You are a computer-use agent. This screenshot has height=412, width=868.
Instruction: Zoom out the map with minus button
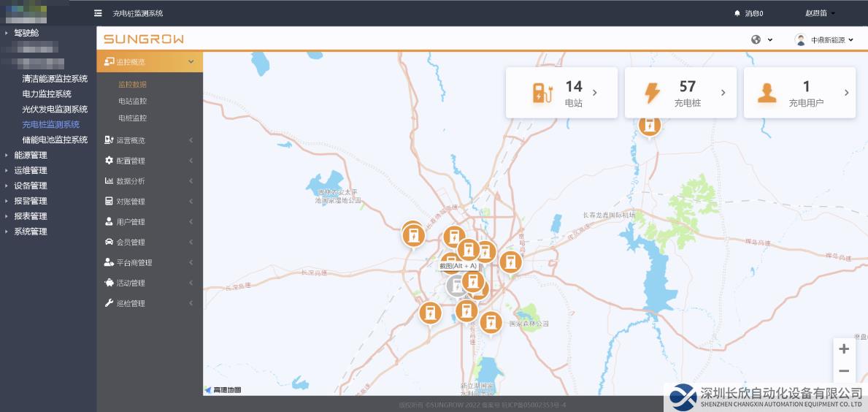844,371
